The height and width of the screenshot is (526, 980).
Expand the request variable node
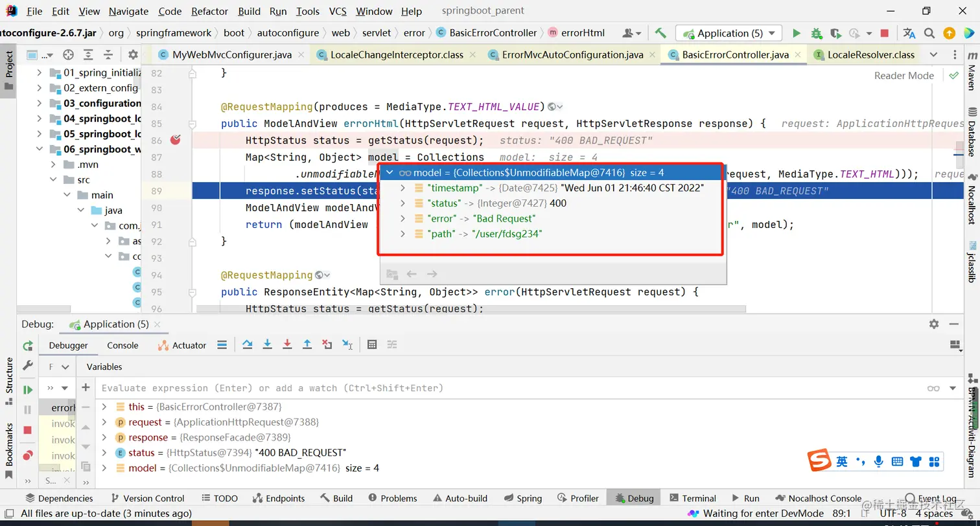pyautogui.click(x=104, y=422)
